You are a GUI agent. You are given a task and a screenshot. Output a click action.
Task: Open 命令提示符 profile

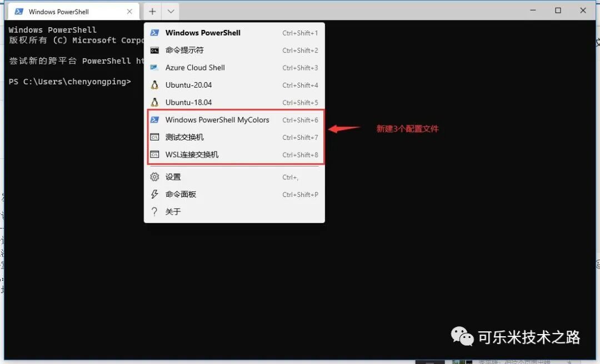[234, 50]
